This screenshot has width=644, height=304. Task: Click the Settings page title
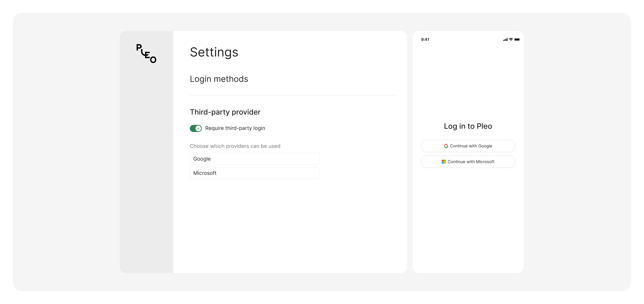[214, 52]
